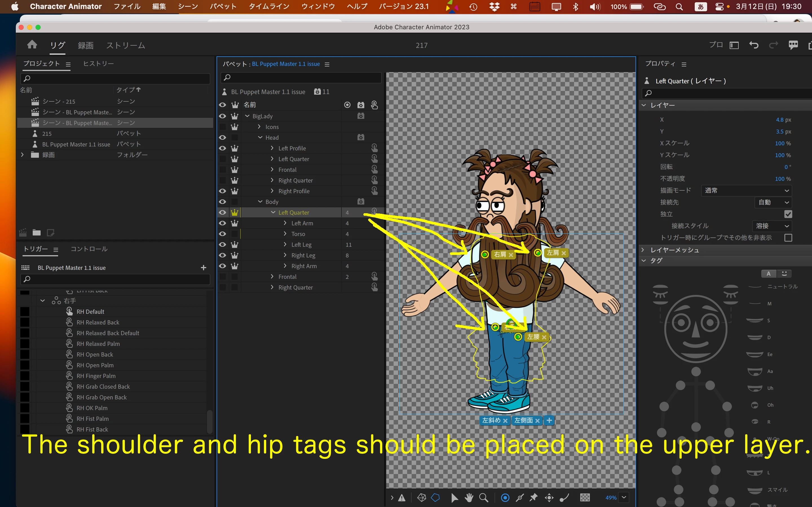Hide the Left Arm layer
The height and width of the screenshot is (507, 812).
[x=222, y=223]
